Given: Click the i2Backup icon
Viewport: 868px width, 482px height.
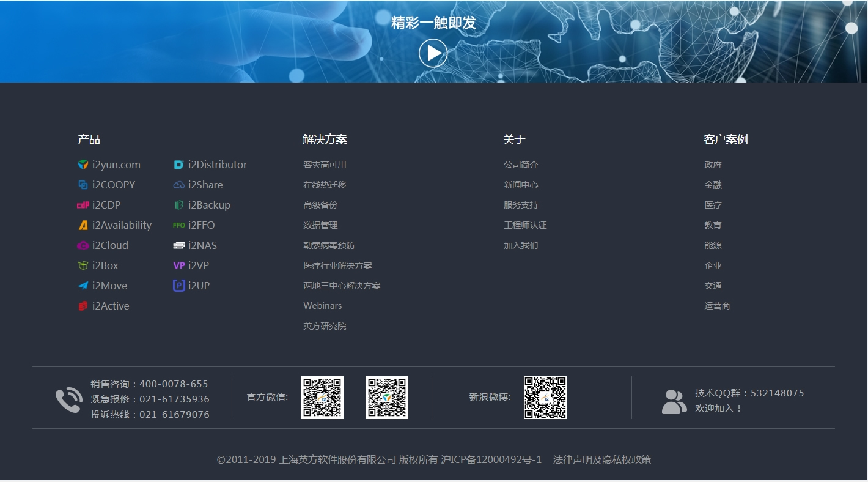Looking at the screenshot, I should click(x=178, y=205).
